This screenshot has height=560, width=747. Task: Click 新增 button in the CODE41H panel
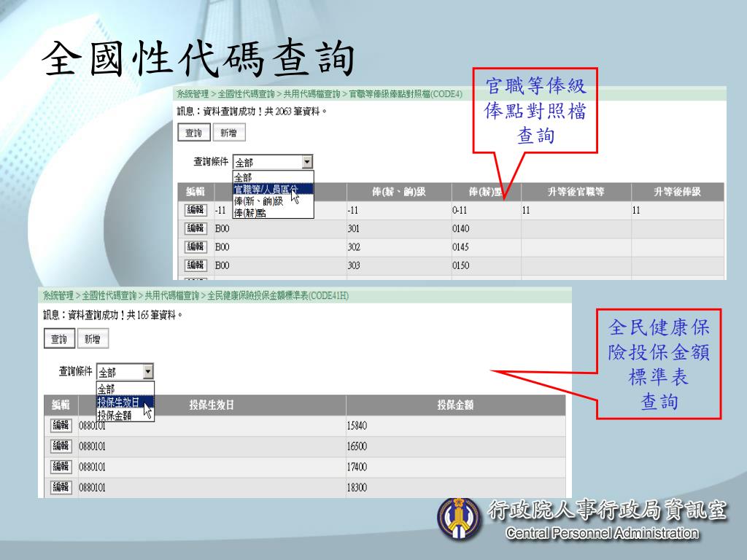click(x=93, y=339)
